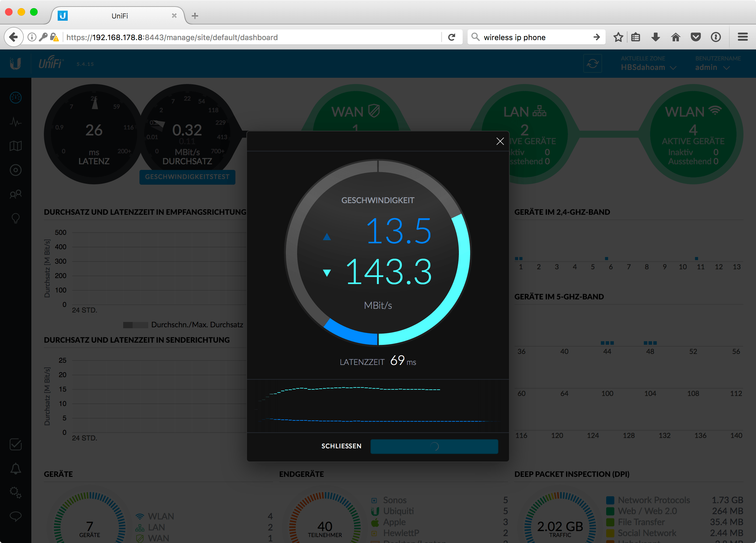Open the Insights lightbulb icon in sidebar
756x543 pixels.
point(15,218)
